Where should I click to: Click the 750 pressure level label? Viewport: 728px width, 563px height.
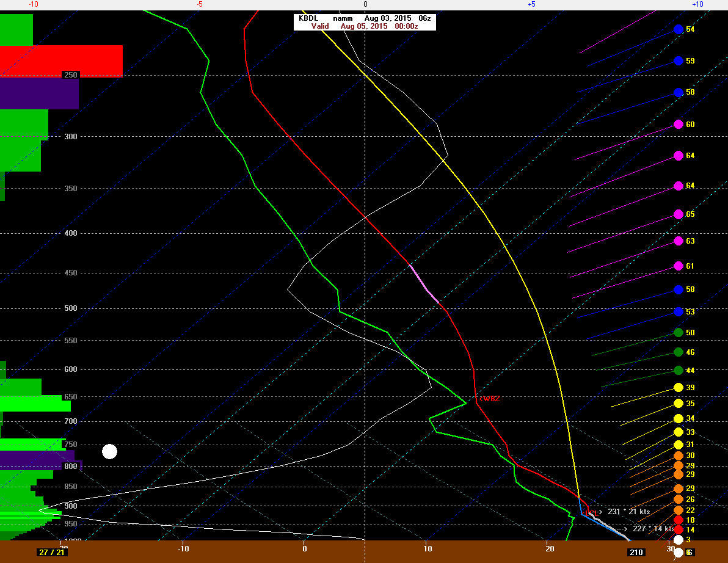(71, 445)
